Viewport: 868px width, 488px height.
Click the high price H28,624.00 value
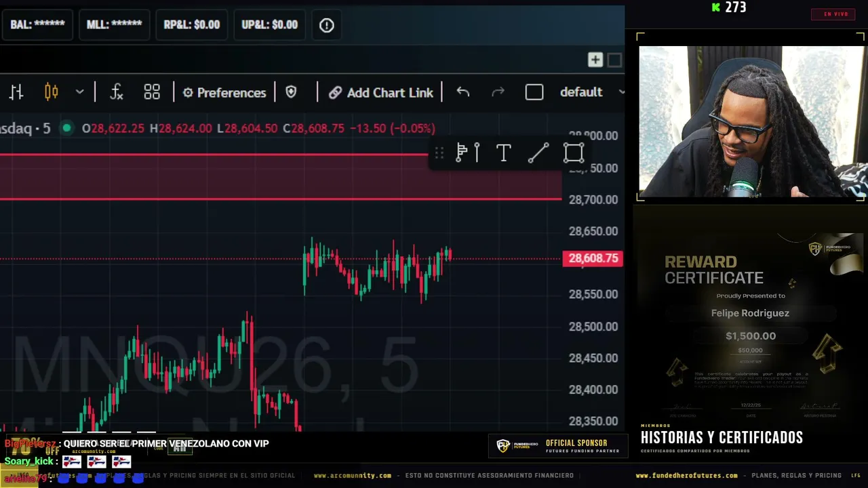click(181, 128)
